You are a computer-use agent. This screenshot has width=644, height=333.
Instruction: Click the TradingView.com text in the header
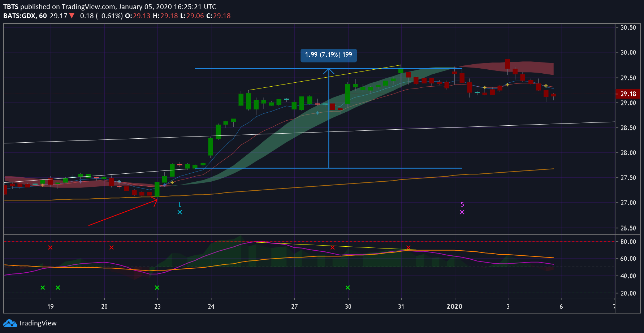[x=89, y=7]
